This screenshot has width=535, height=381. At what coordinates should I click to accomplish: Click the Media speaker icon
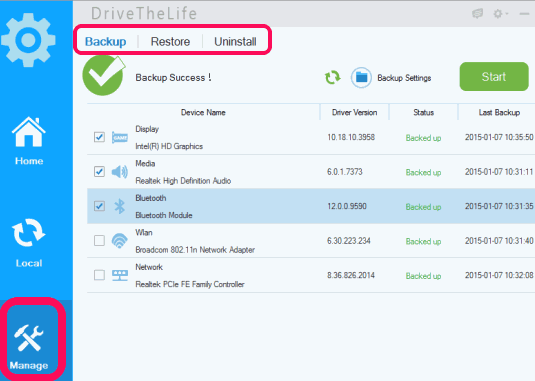(x=120, y=172)
